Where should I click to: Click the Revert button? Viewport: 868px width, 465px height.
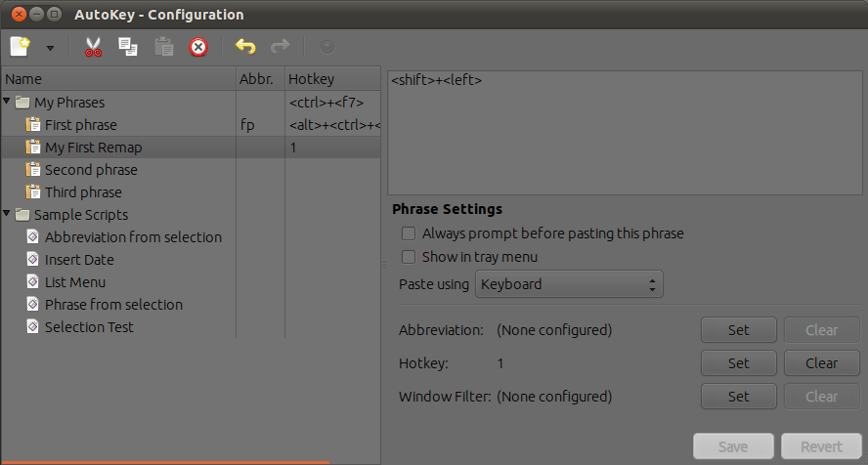821,446
